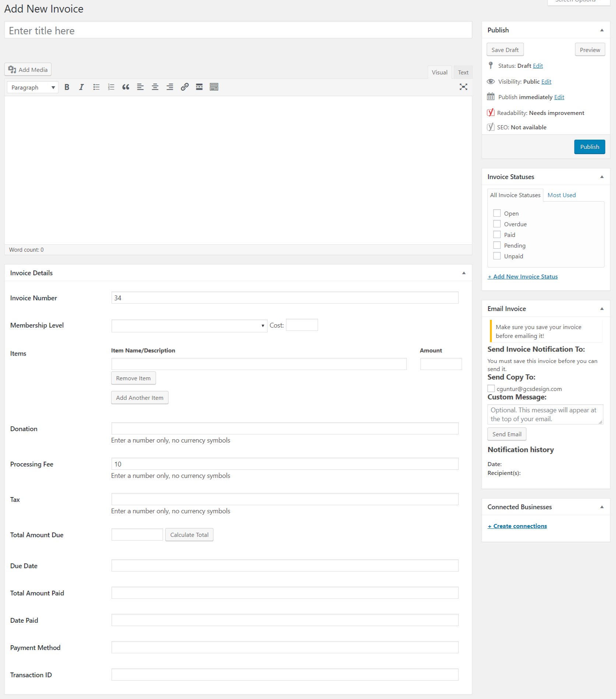Switch to the Text editor tab
The width and height of the screenshot is (616, 699).
463,72
